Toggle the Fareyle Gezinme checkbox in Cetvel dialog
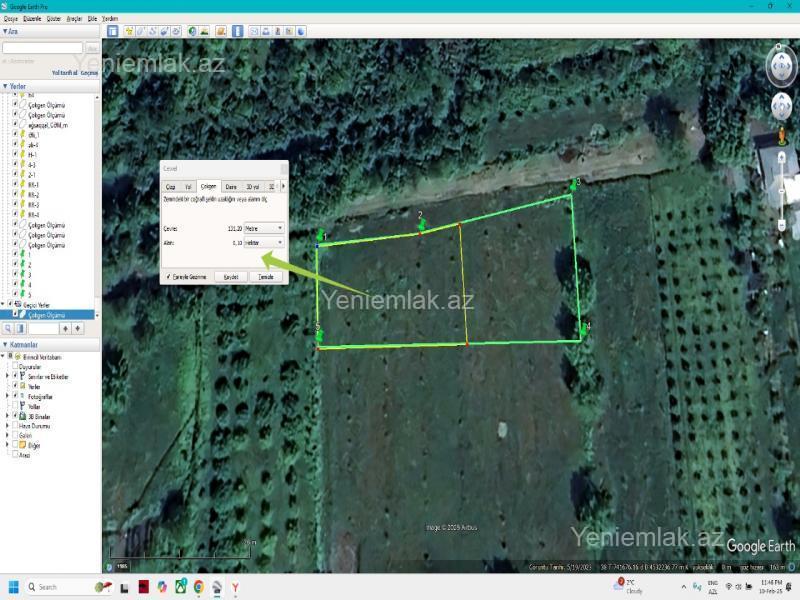This screenshot has width=800, height=600. click(168, 277)
